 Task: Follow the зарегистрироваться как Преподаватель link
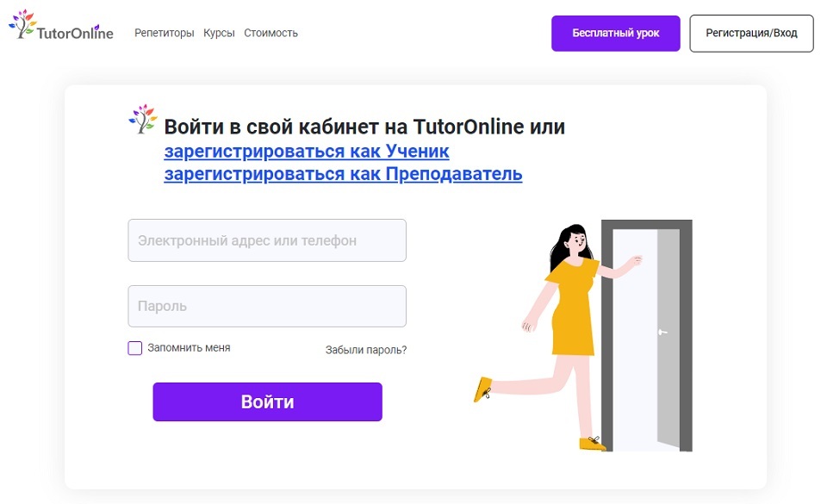(343, 173)
